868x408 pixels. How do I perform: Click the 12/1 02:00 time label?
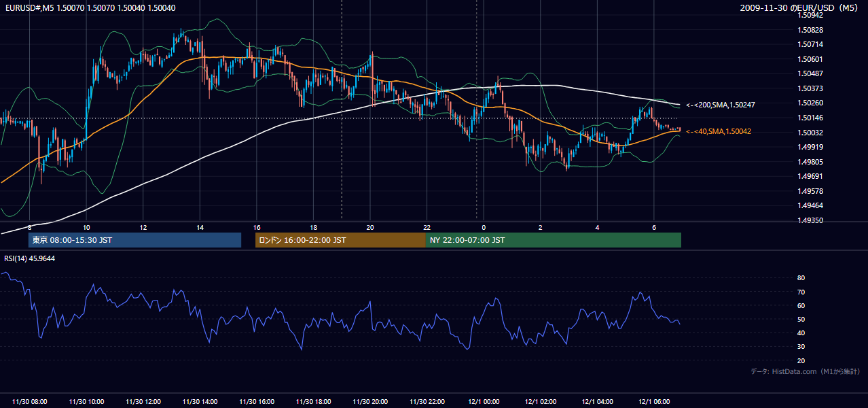541,402
